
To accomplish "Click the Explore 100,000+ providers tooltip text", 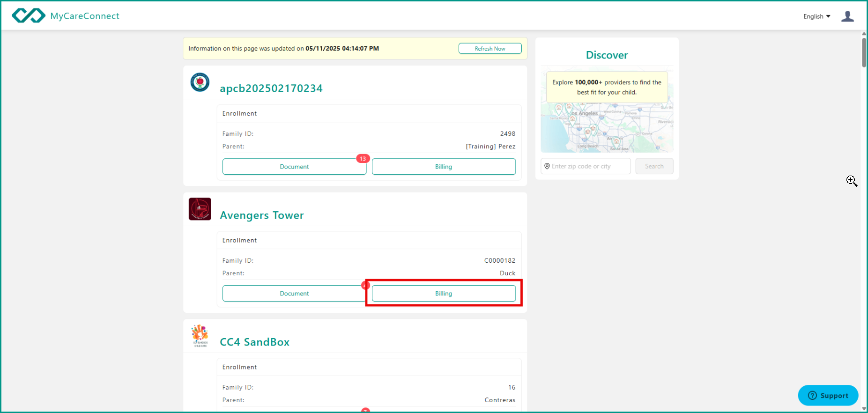I will coord(607,87).
